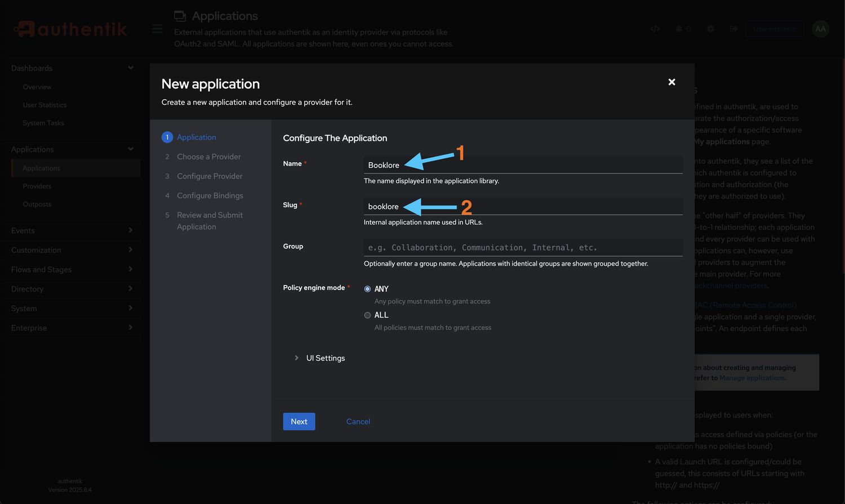The height and width of the screenshot is (504, 845).
Task: Click the Next button
Action: point(299,421)
